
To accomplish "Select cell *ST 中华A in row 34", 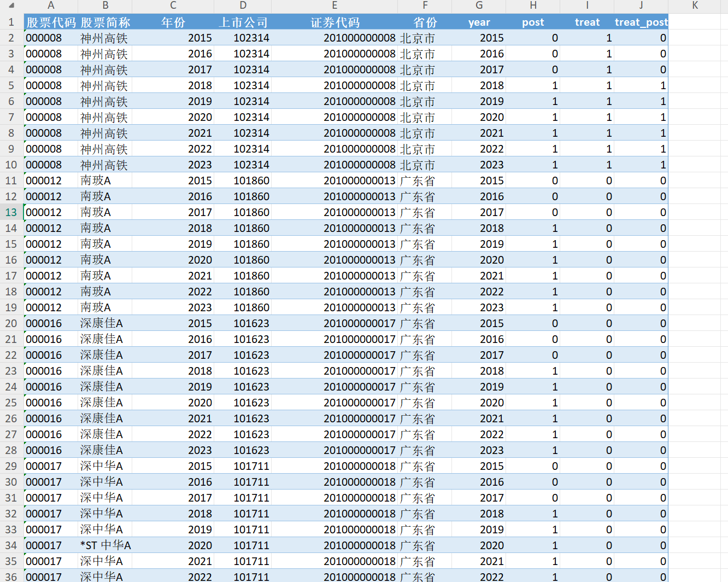I will [105, 545].
